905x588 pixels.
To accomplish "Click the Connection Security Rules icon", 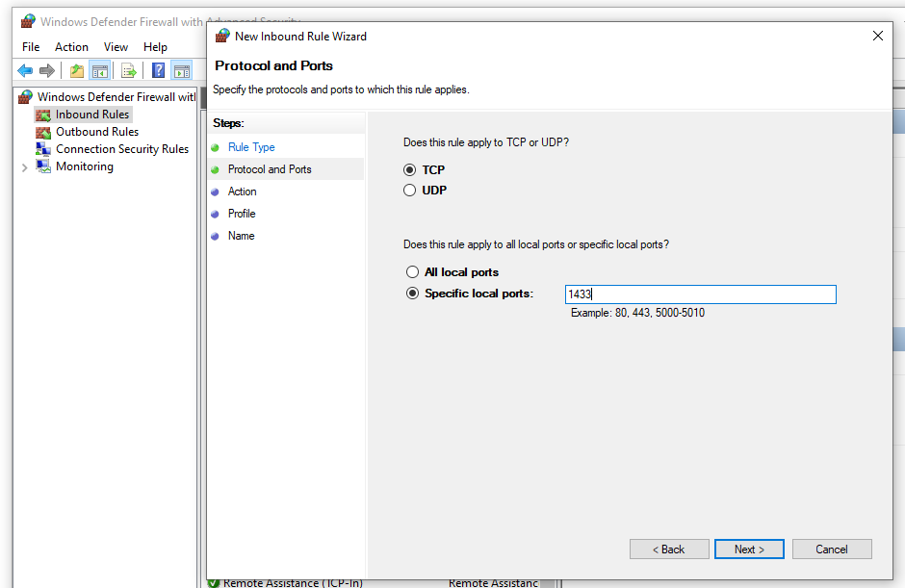I will [x=43, y=149].
